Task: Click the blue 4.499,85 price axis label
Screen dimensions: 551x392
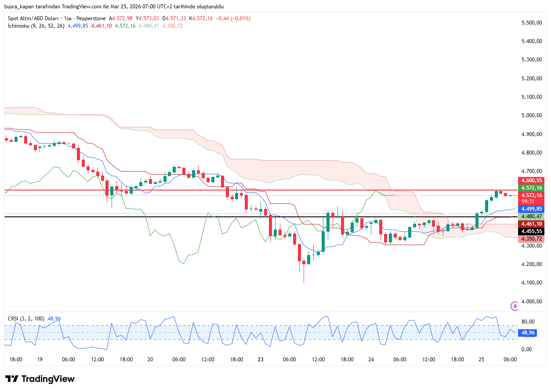Action: pos(531,209)
